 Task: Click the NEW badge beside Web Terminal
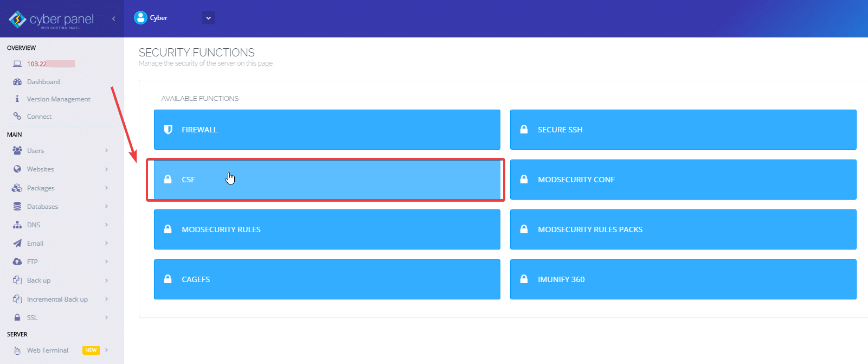pyautogui.click(x=91, y=350)
